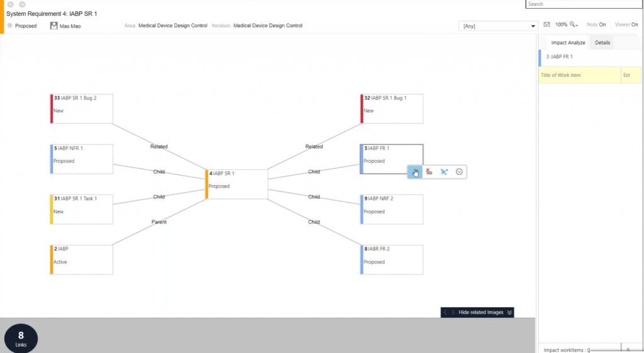Click the 8 Links circle badge
The height and width of the screenshot is (353, 644).
click(21, 339)
